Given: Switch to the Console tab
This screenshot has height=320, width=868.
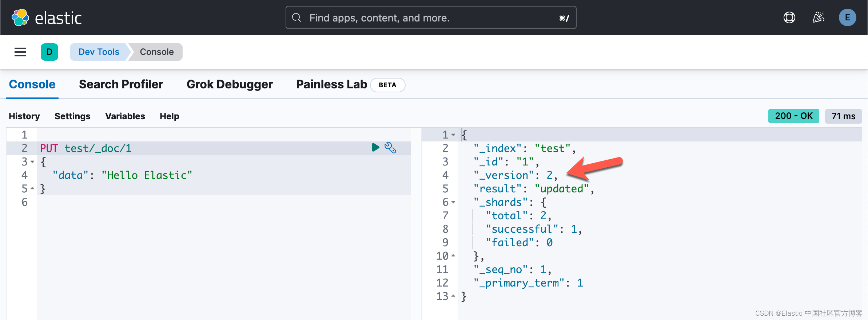Looking at the screenshot, I should click(32, 84).
